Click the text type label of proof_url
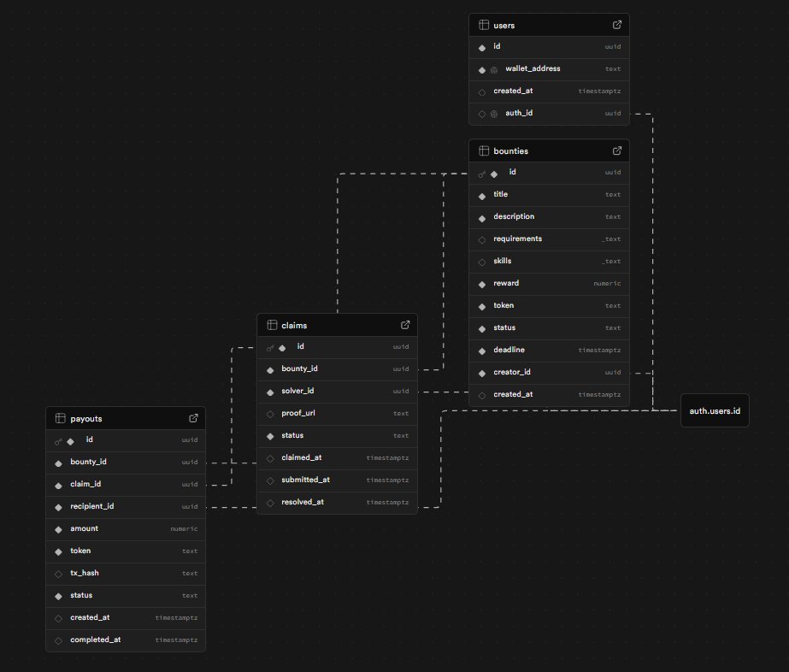 [401, 413]
